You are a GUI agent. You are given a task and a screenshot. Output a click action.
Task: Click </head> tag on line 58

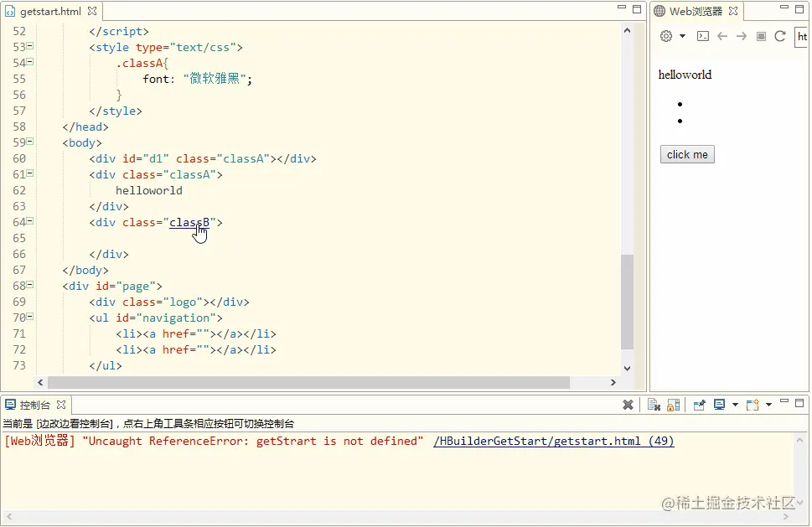85,127
